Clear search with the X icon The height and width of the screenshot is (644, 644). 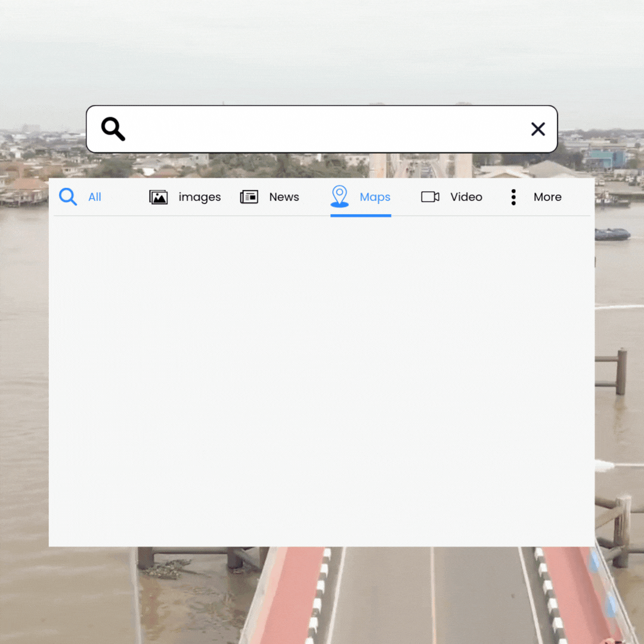tap(538, 129)
